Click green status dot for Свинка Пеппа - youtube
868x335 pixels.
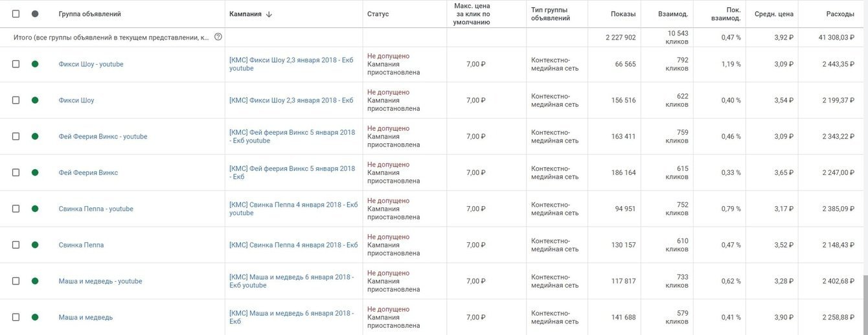coord(35,209)
